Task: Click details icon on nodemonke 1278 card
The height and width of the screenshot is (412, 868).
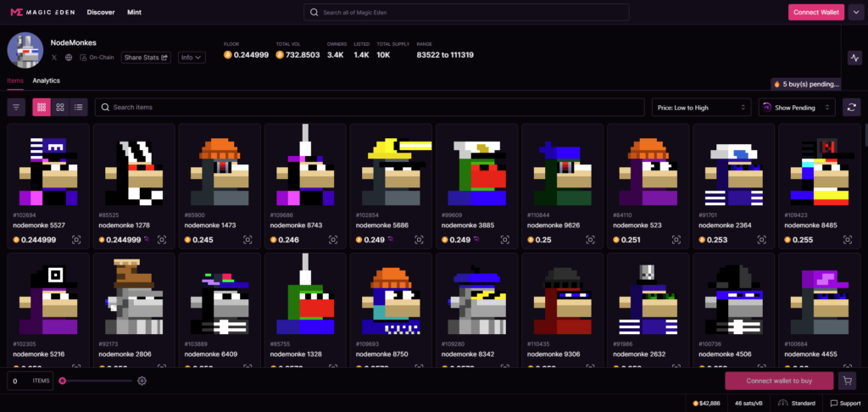Action: tap(162, 240)
